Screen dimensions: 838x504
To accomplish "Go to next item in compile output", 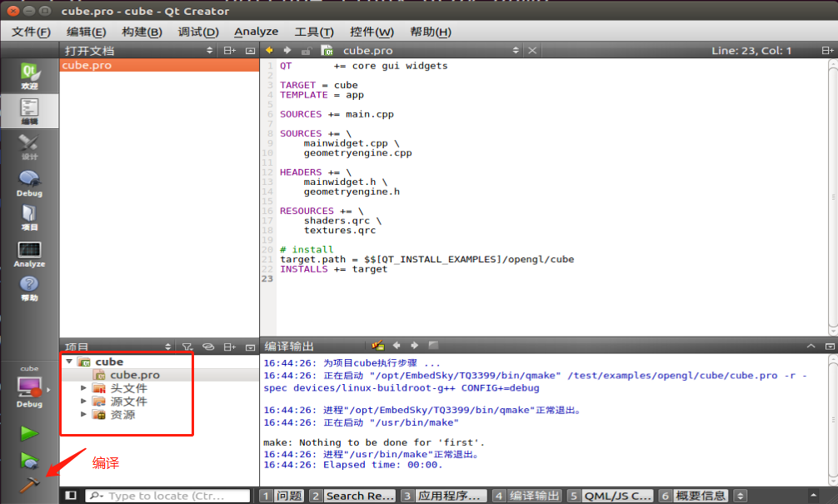I will pos(414,345).
